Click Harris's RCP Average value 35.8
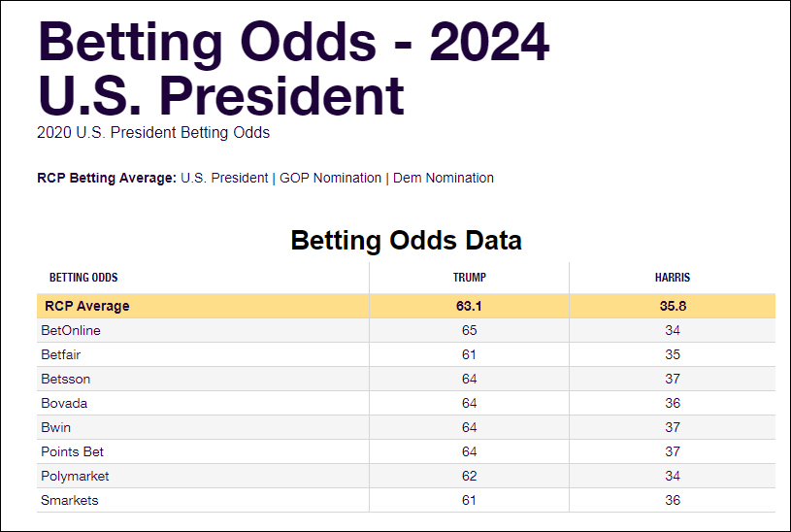Image resolution: width=791 pixels, height=532 pixels. coord(673,306)
